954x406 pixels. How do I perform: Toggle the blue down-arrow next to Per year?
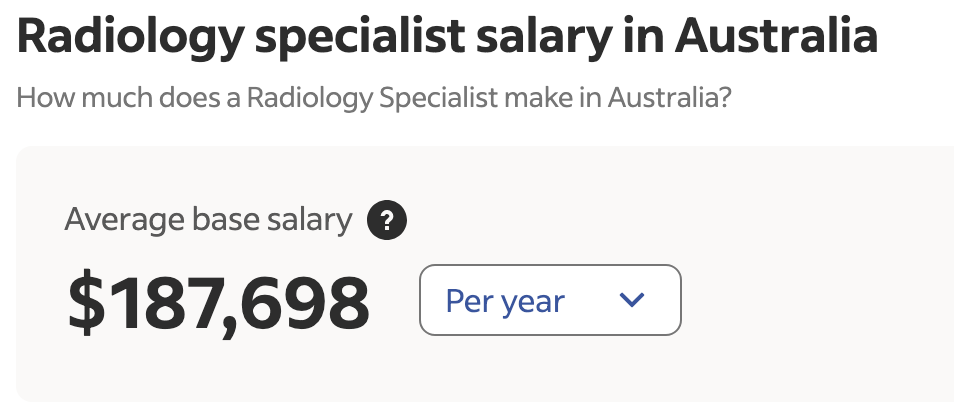click(632, 299)
